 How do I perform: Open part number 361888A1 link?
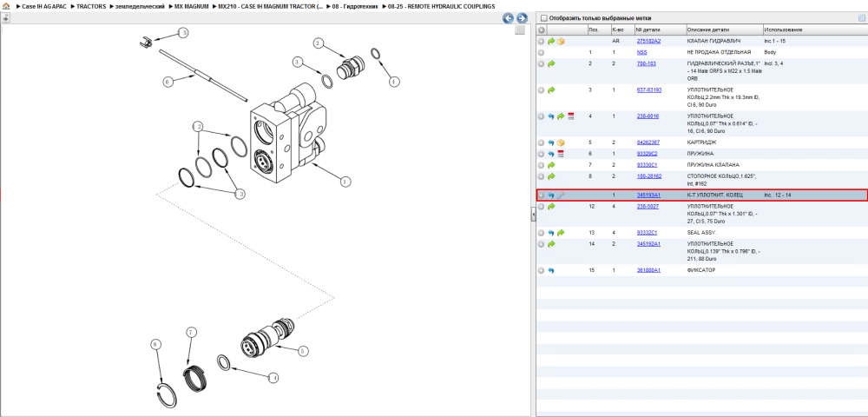point(648,270)
